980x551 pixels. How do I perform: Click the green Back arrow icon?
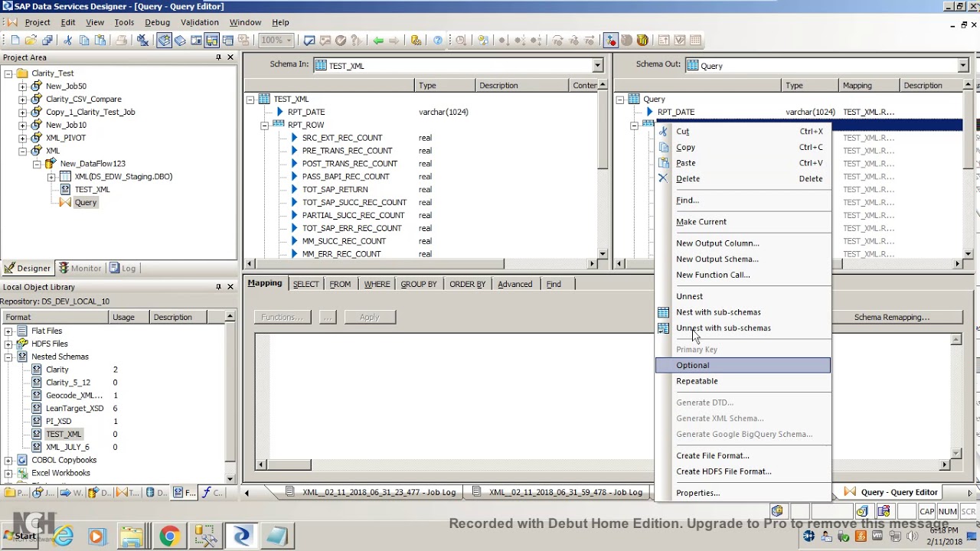click(378, 41)
